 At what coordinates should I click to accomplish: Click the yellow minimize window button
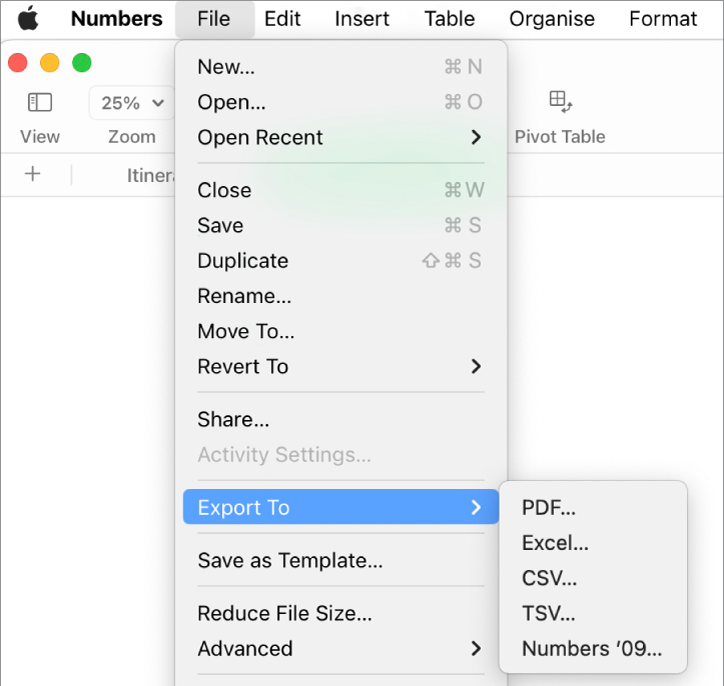click(50, 63)
